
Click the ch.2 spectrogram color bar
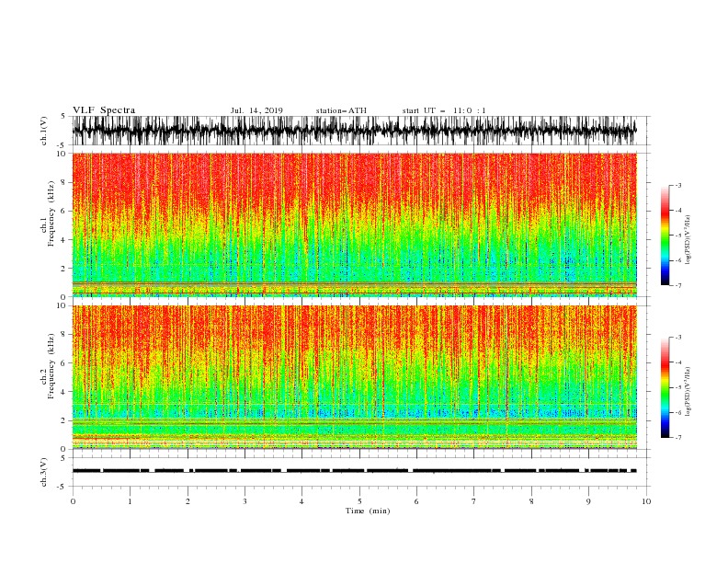click(x=665, y=387)
